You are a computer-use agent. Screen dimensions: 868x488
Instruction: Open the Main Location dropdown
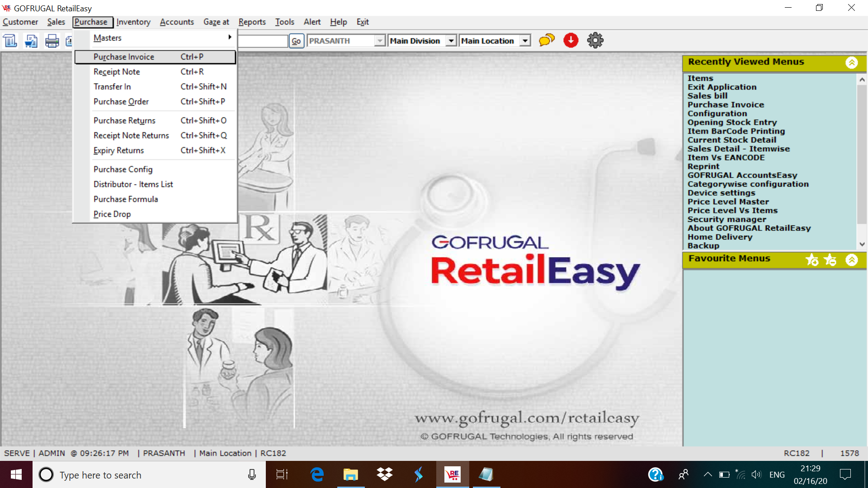point(525,41)
